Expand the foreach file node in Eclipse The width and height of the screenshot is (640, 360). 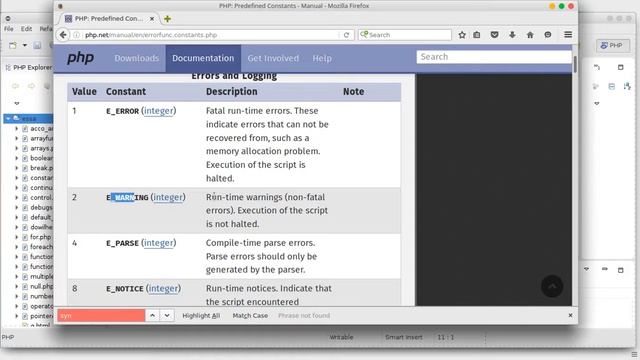[16, 247]
